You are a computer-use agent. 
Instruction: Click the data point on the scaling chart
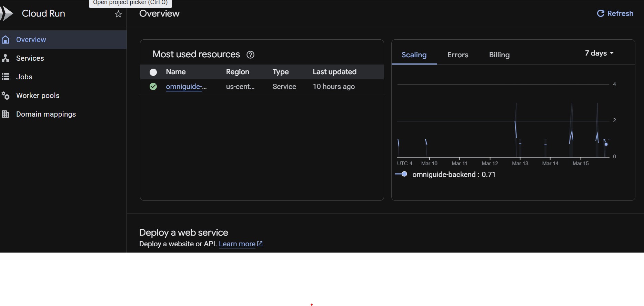pyautogui.click(x=606, y=144)
